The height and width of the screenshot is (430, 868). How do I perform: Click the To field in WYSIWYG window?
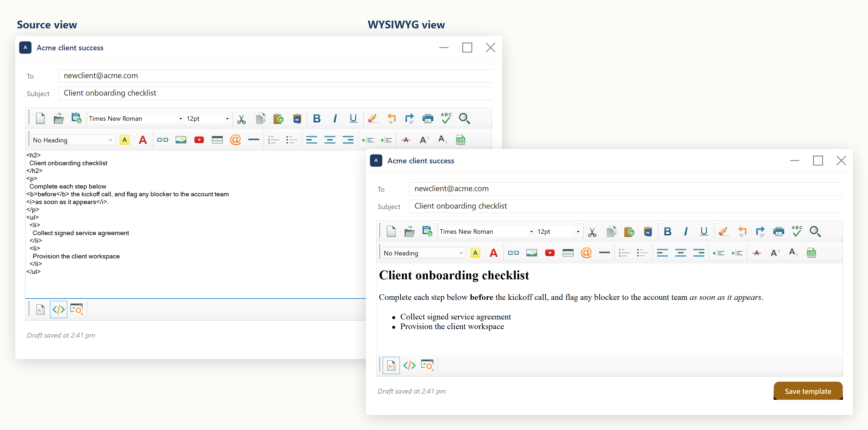pyautogui.click(x=626, y=189)
